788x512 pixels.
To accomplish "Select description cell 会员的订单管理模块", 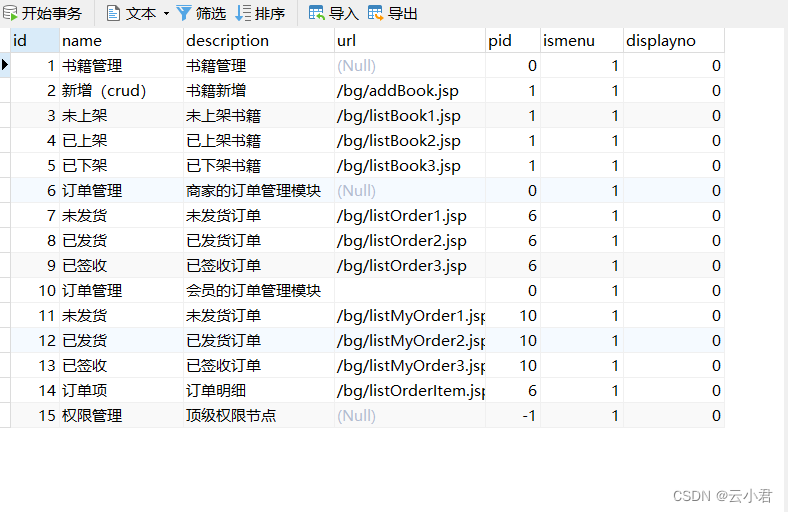I will (259, 290).
